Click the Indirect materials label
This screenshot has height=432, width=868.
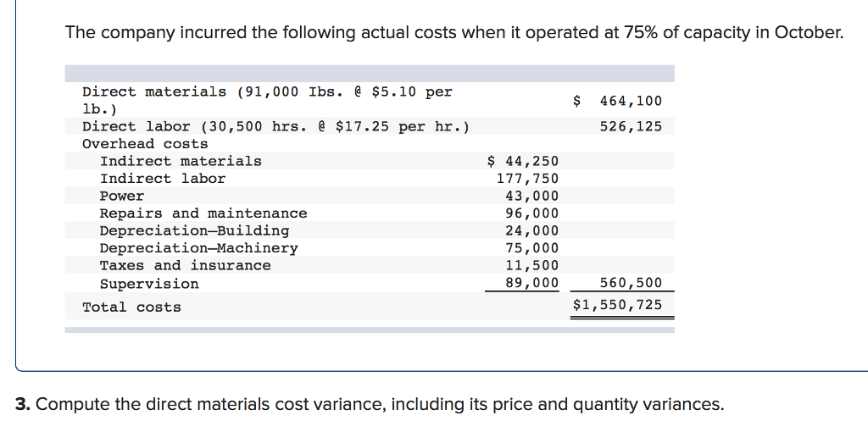click(181, 162)
